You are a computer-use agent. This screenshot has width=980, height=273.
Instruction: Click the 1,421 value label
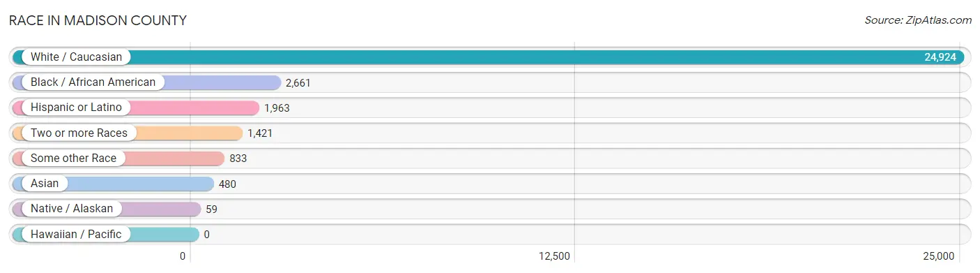[x=260, y=133]
